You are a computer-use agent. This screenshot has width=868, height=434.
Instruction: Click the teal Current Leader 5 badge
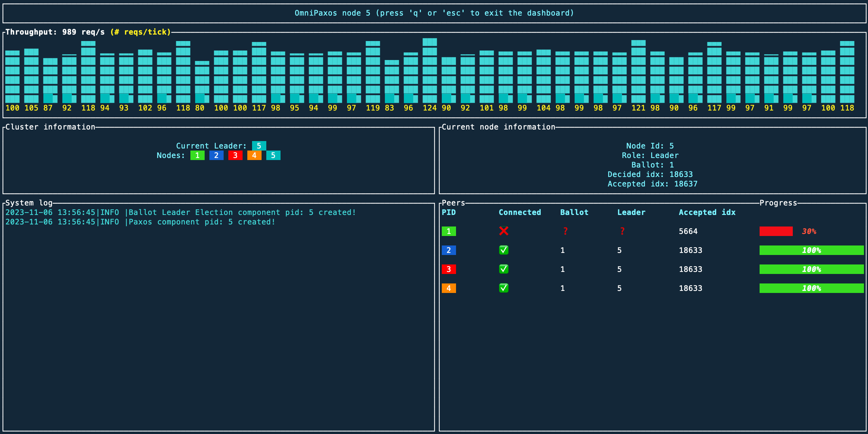pos(259,146)
